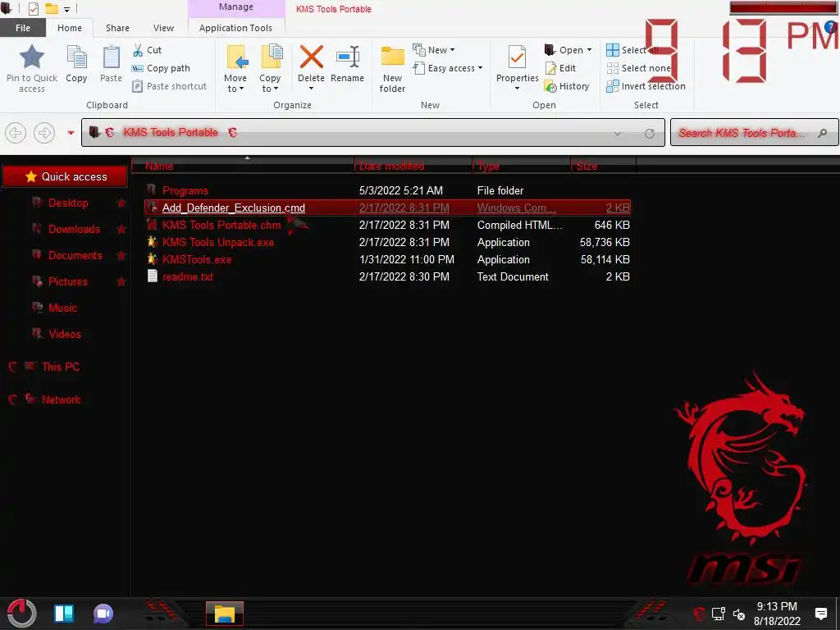The image size is (840, 630).
Task: Click Invert selection
Action: click(646, 85)
